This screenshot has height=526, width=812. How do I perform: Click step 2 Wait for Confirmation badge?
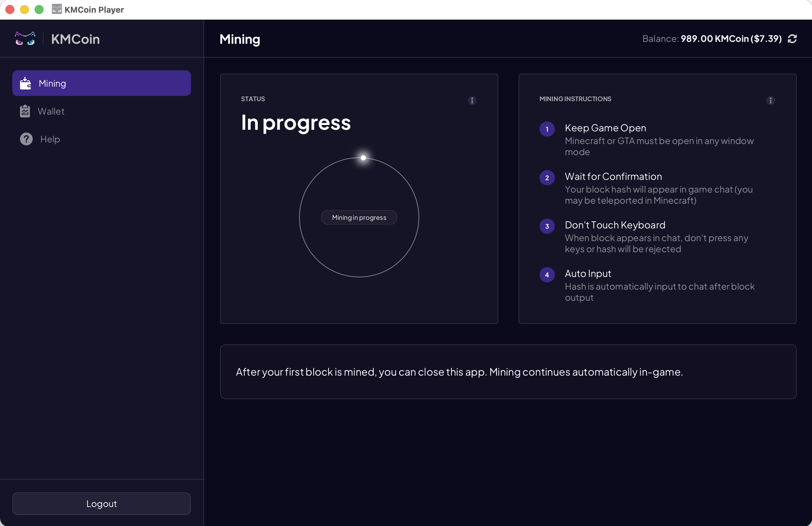(x=547, y=178)
